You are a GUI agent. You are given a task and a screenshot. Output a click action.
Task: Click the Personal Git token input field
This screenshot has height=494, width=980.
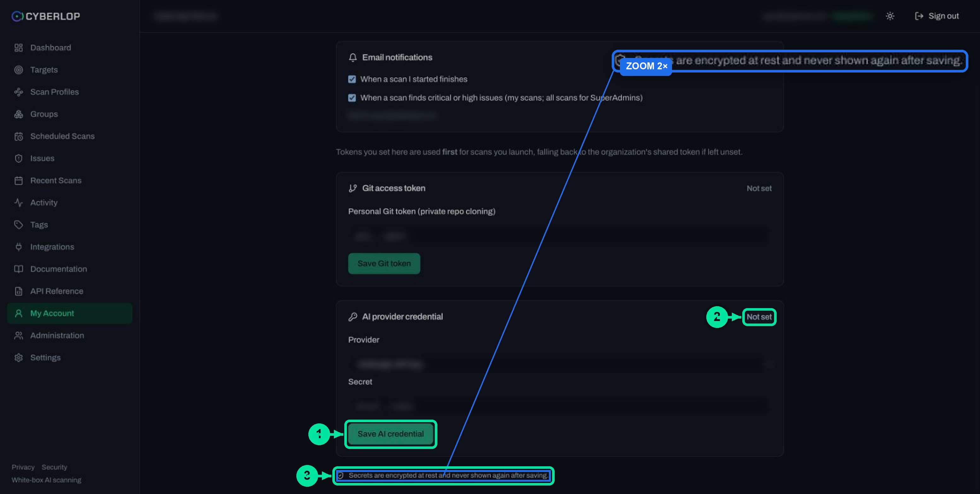click(x=560, y=236)
